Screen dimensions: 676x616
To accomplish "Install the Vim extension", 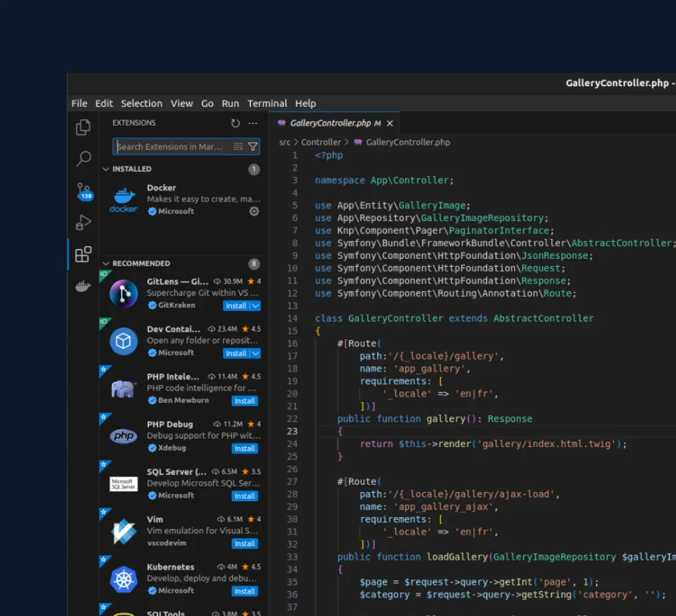I will [x=244, y=544].
